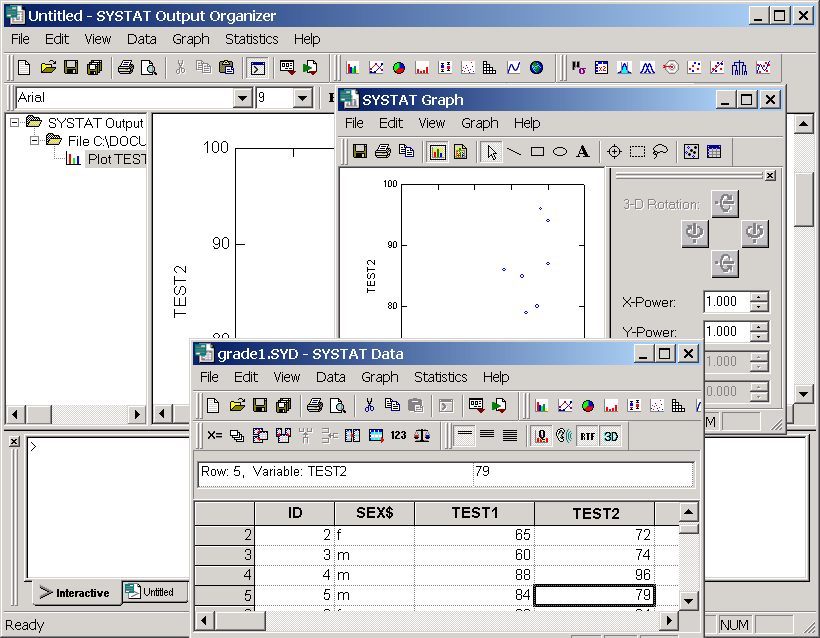Decrease the Y-Power value with down arrow

[759, 337]
